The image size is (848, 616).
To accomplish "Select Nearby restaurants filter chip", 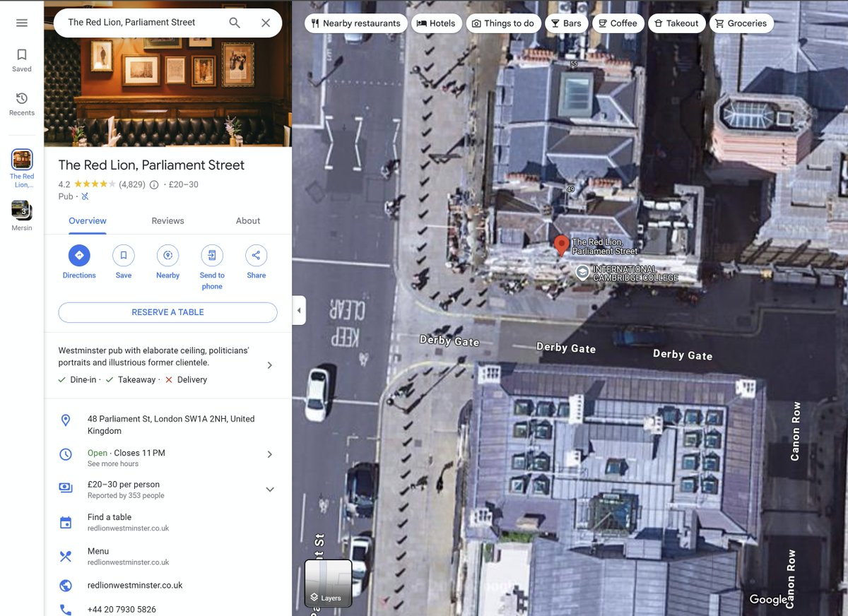I will [x=356, y=23].
